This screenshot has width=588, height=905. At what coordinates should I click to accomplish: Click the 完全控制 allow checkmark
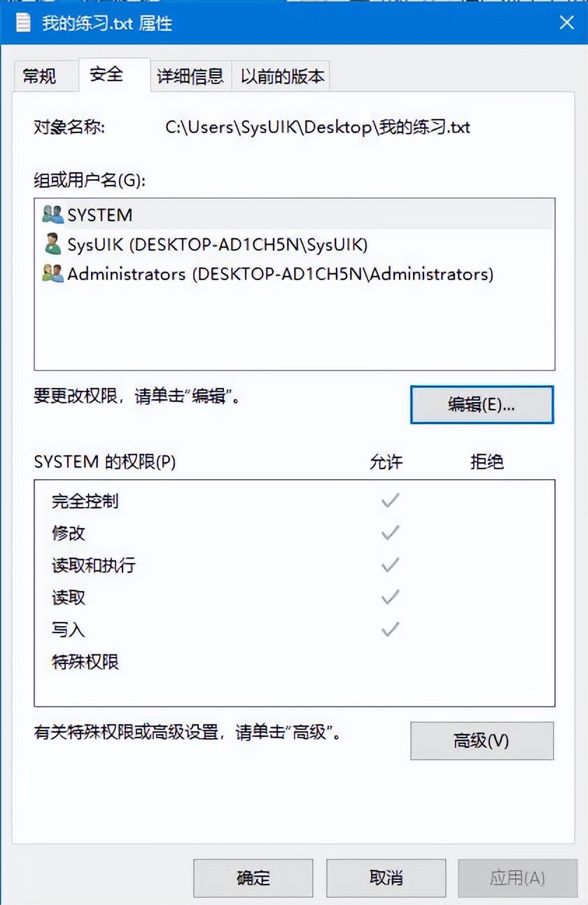point(389,500)
